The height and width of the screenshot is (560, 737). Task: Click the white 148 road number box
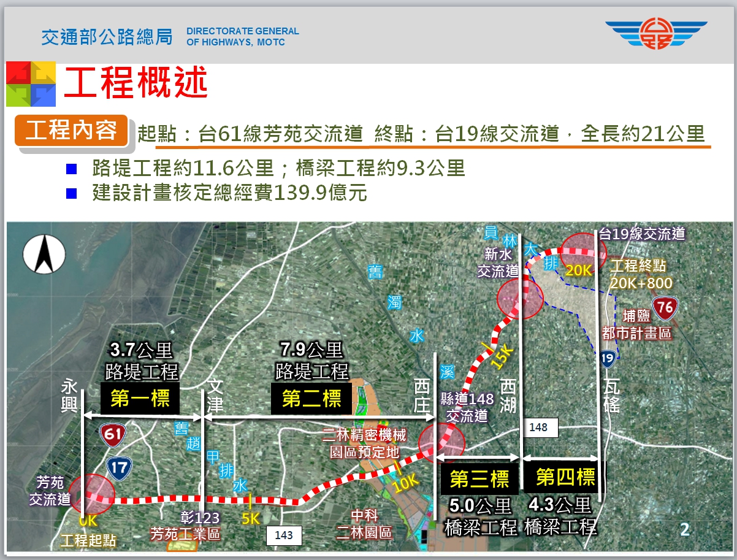[538, 428]
